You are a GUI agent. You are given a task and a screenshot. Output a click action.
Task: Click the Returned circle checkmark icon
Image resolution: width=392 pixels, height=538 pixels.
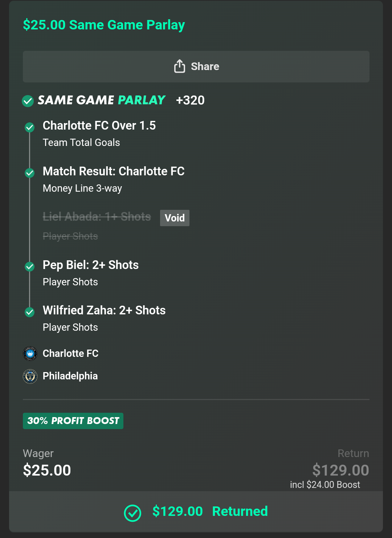[132, 513]
